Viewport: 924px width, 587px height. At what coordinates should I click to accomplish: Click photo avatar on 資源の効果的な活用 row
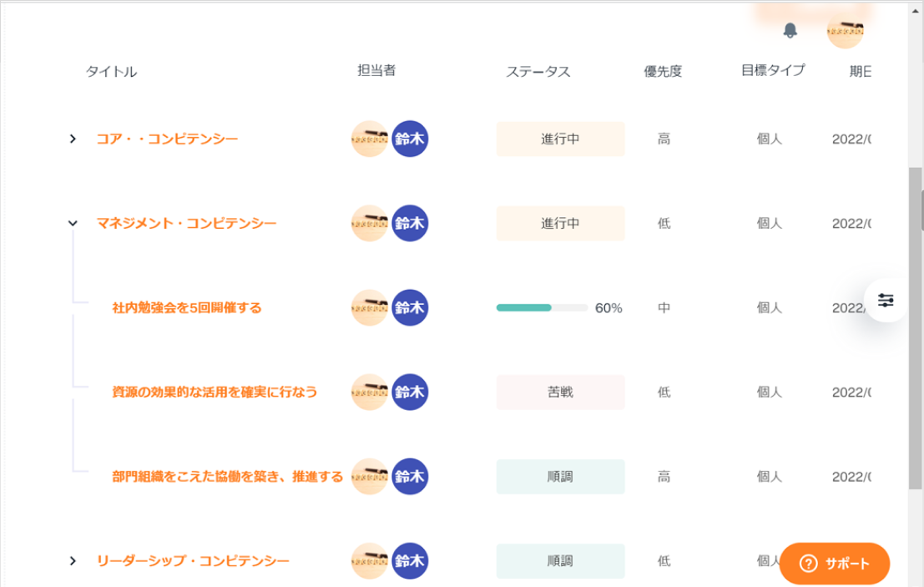coord(370,392)
